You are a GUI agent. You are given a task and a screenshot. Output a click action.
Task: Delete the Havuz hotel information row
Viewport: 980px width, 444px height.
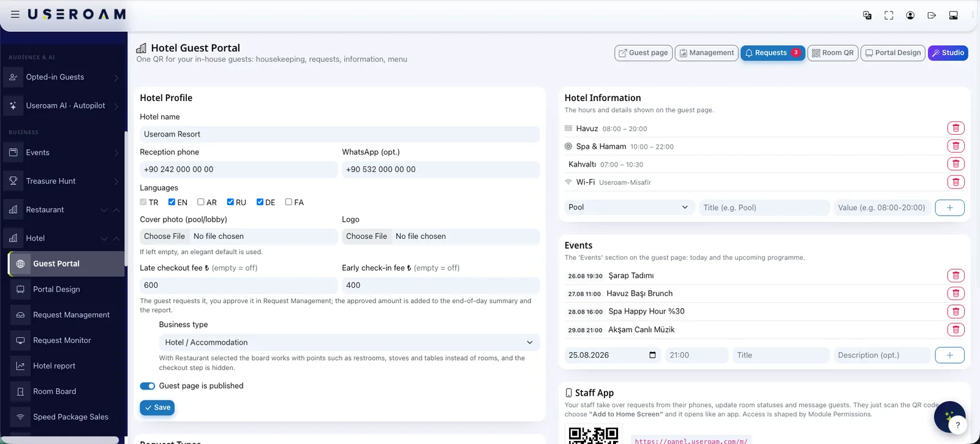tap(956, 128)
